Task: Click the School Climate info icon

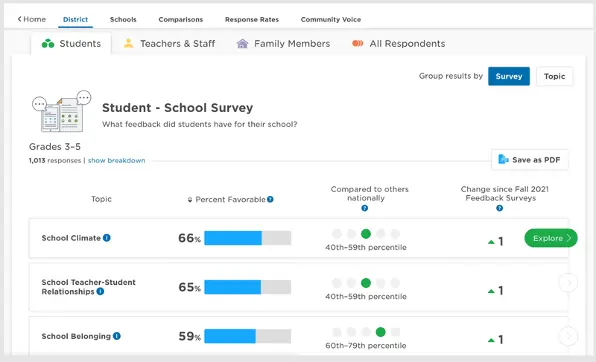Action: point(107,238)
